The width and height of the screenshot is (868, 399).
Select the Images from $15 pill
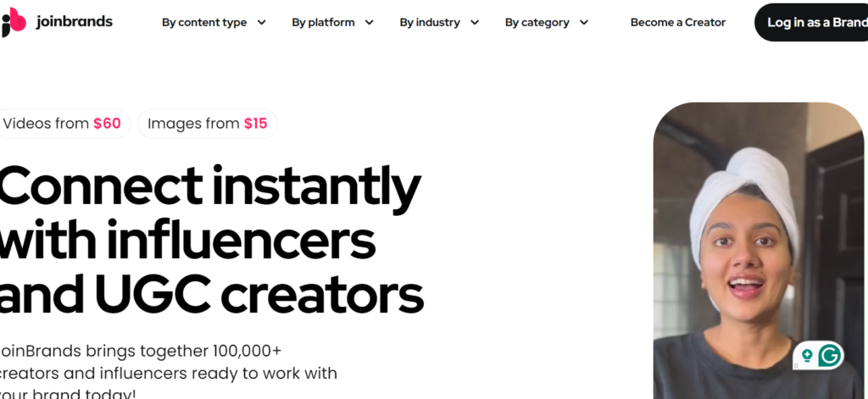208,124
